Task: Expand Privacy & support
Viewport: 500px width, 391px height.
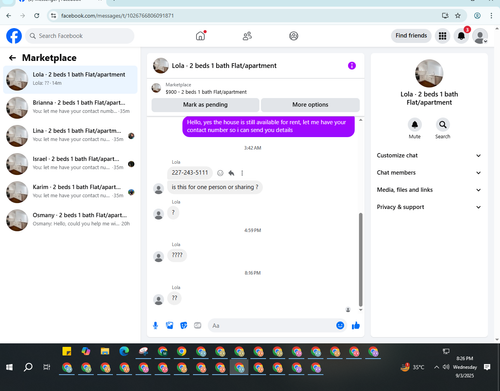Action: tap(429, 207)
